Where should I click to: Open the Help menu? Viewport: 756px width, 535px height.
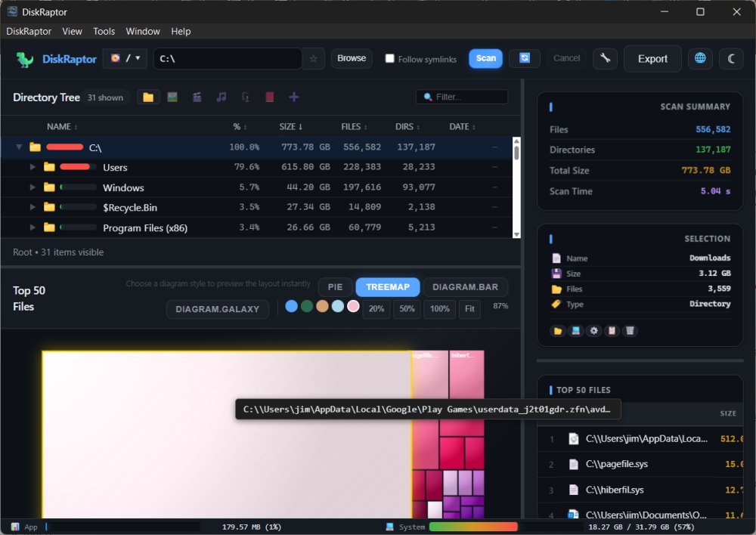point(181,31)
